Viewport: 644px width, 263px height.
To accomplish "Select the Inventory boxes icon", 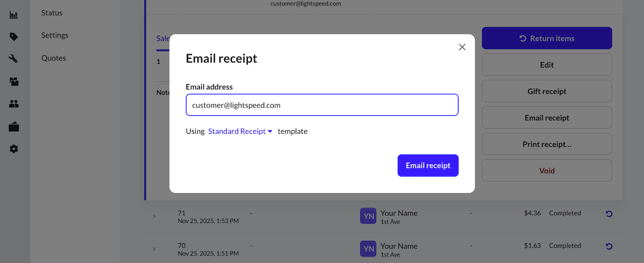I will coord(14,82).
